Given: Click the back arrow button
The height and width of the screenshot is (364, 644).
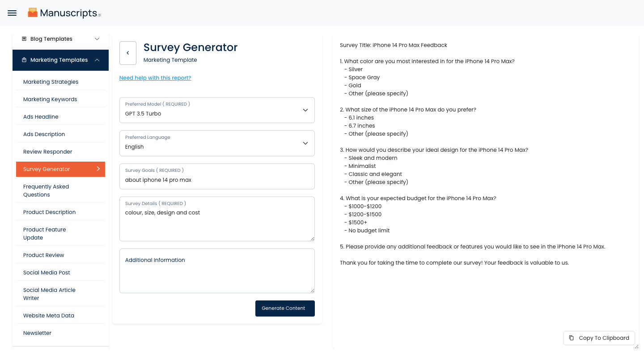Looking at the screenshot, I should pos(128,53).
